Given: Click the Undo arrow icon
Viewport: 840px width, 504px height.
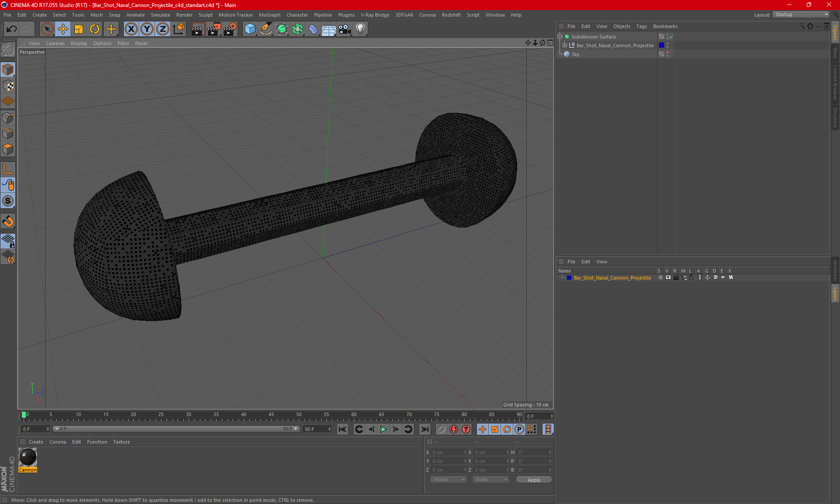Looking at the screenshot, I should tap(12, 29).
